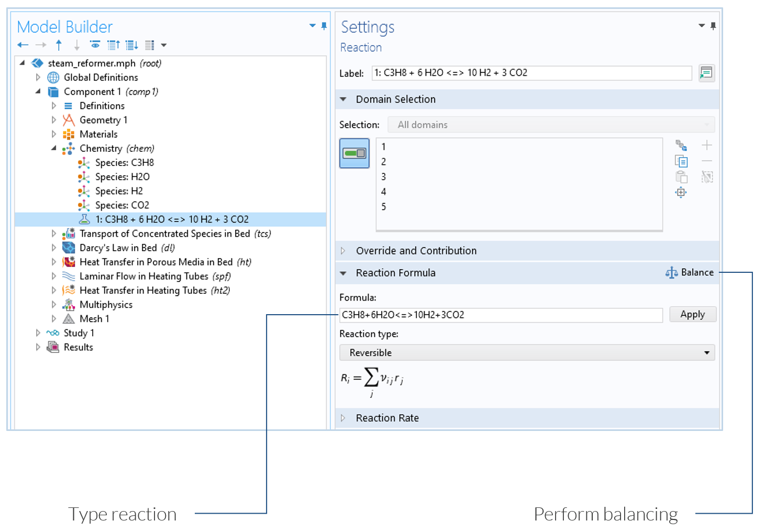Click the show/hide eye icon in toolbar

click(x=95, y=46)
